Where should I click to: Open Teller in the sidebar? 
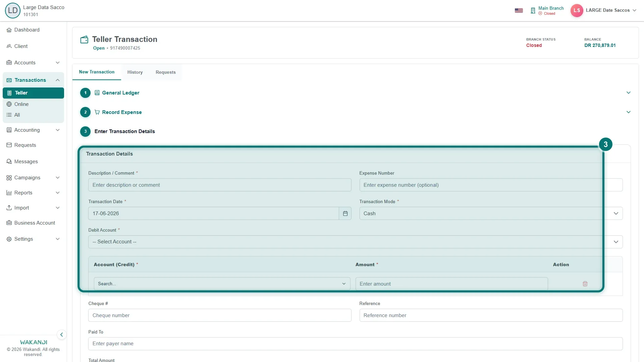pos(33,93)
